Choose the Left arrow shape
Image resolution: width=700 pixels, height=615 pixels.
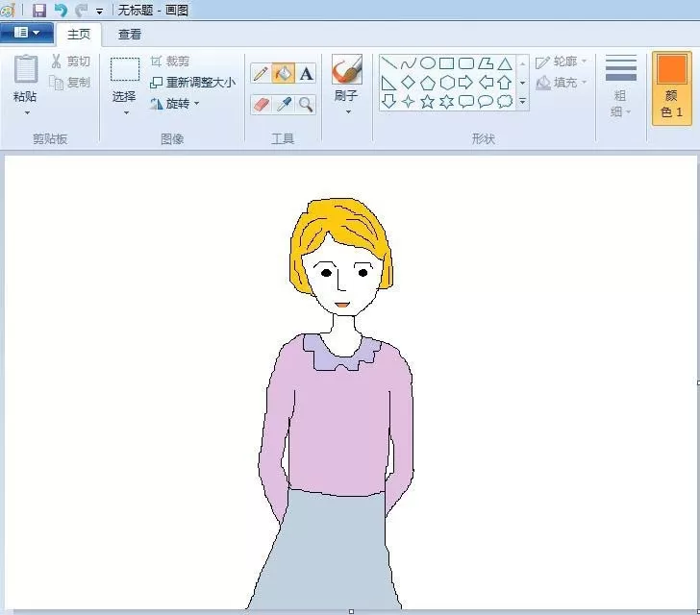click(x=486, y=83)
